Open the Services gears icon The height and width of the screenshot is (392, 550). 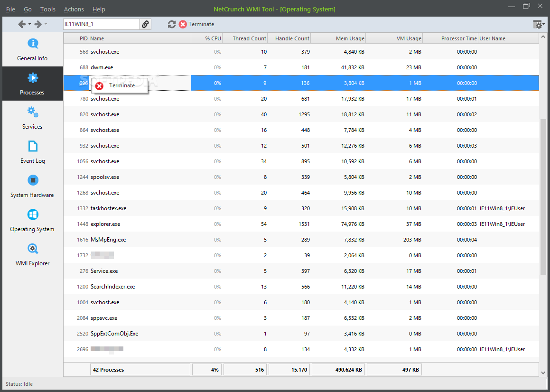(x=33, y=112)
